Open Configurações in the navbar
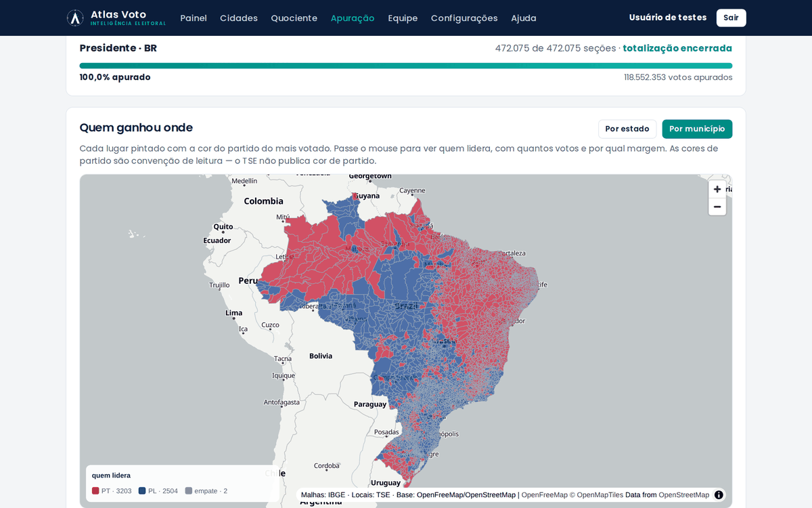Screen dimensions: 812x508 tap(464, 18)
